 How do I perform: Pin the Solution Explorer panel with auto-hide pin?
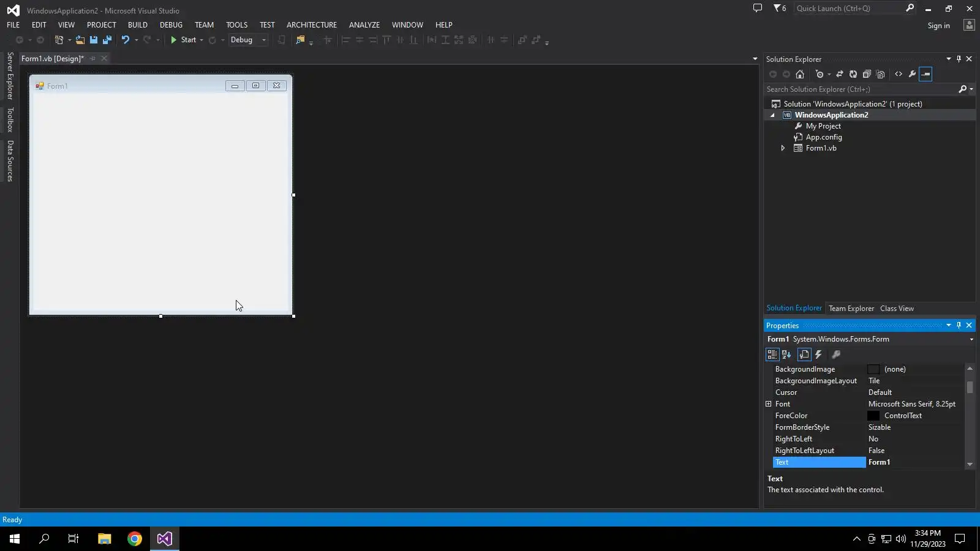pos(959,59)
